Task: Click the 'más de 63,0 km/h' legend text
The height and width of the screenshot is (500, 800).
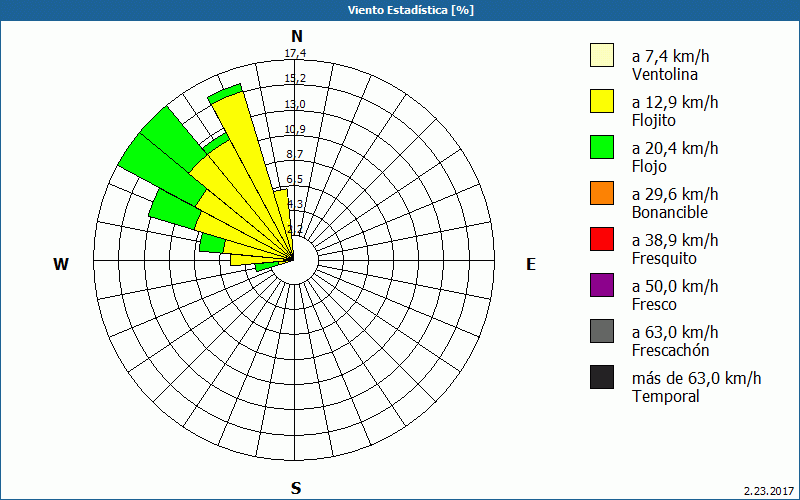Action: point(696,378)
